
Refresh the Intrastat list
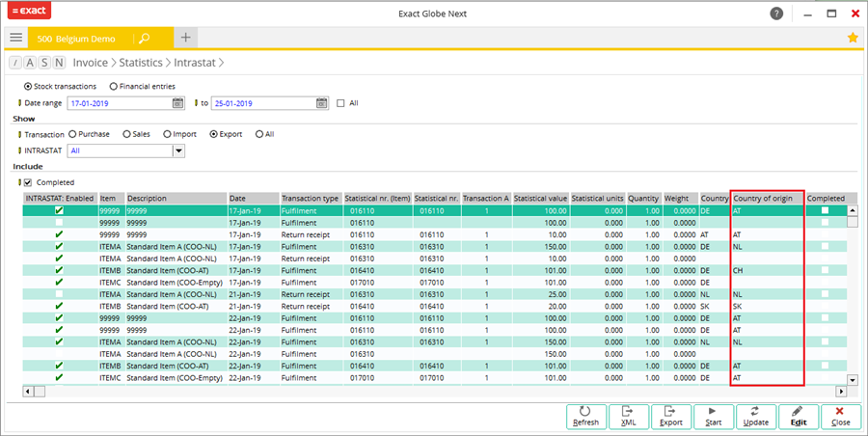585,417
